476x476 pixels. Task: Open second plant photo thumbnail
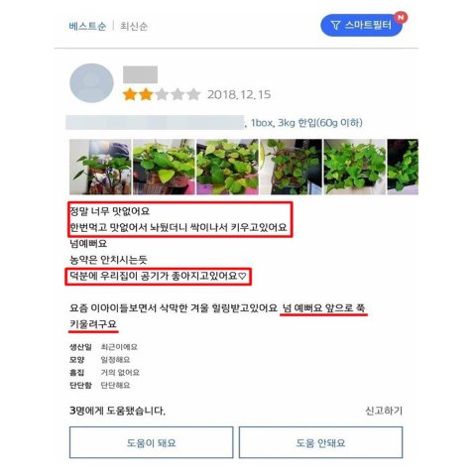tap(164, 167)
